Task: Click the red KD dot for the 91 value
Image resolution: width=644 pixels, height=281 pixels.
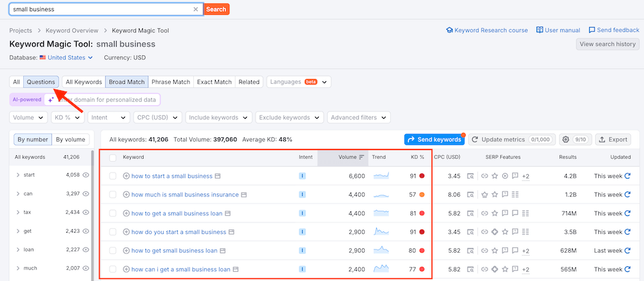Action: point(422,176)
